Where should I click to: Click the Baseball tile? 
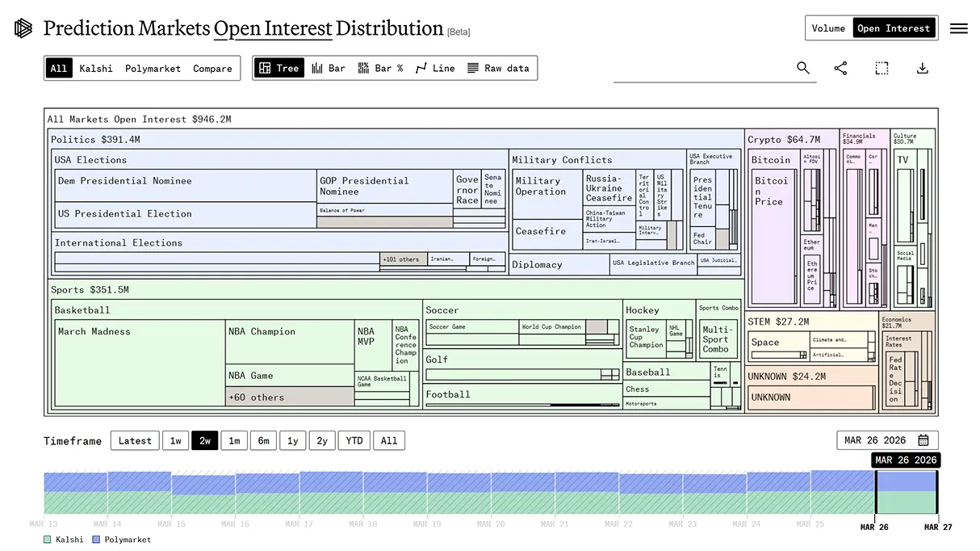coord(666,372)
